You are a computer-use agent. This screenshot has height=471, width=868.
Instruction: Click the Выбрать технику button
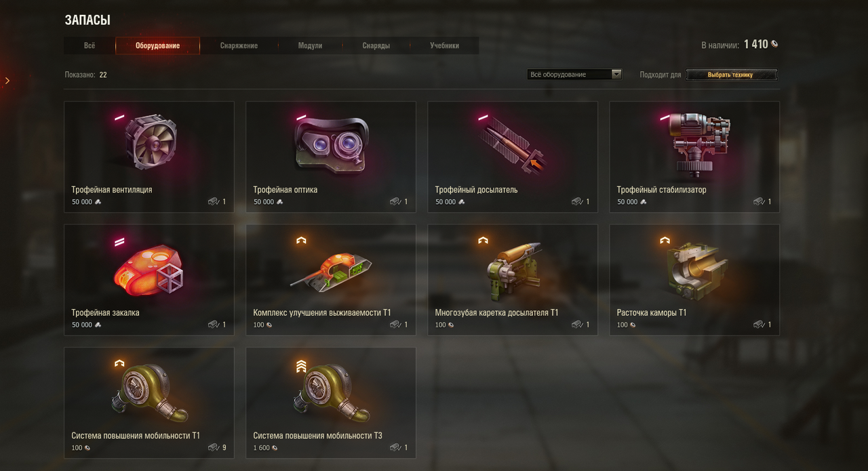point(731,75)
